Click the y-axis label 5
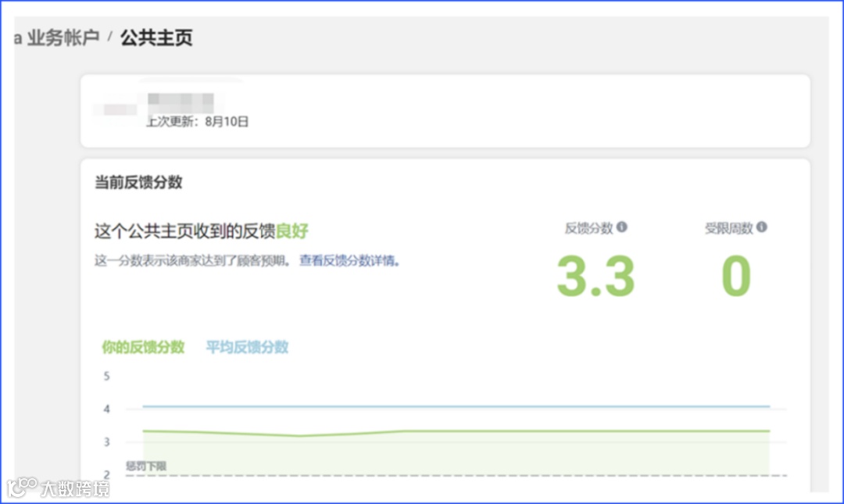Viewport: 844px width, 504px height. (106, 376)
